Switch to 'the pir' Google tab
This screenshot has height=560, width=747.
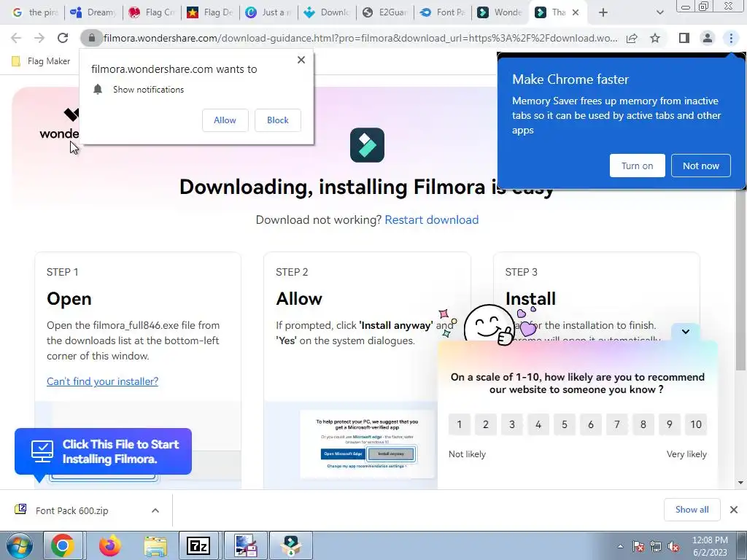pos(34,12)
